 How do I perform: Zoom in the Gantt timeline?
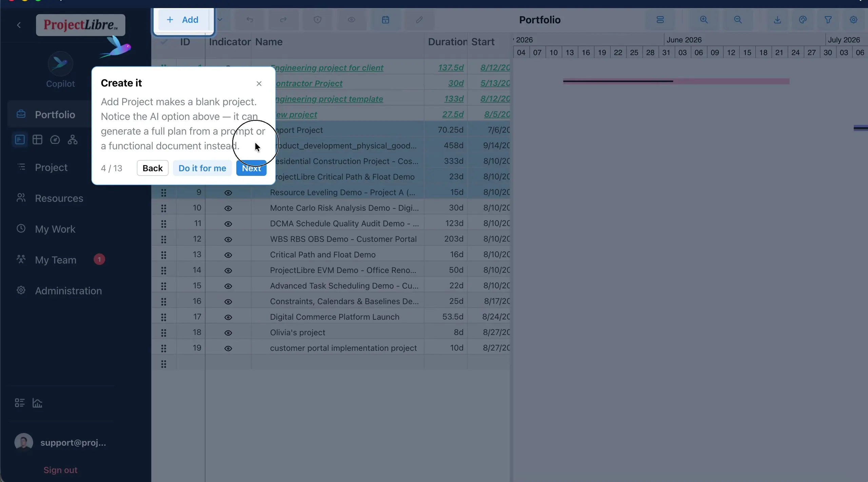(704, 20)
